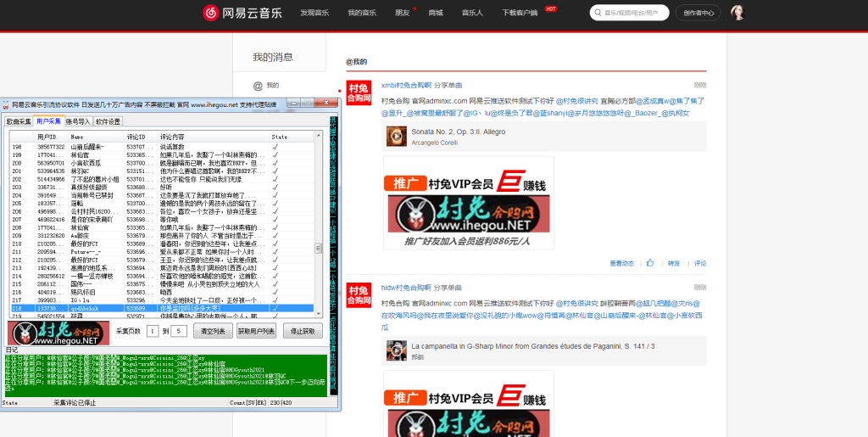Viewport: 868px width, 437px height.
Task: Select row 204 当前帐号已禁封
Action: point(162,195)
